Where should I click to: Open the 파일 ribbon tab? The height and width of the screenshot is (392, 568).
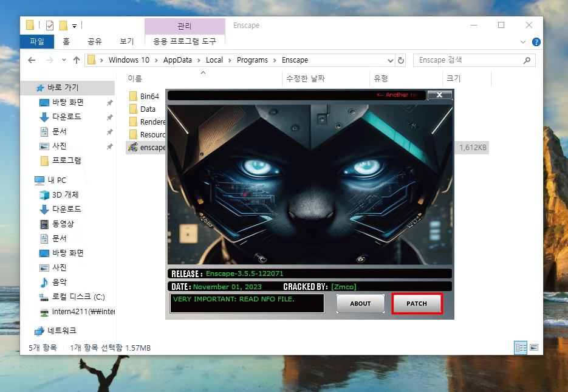pyautogui.click(x=37, y=41)
